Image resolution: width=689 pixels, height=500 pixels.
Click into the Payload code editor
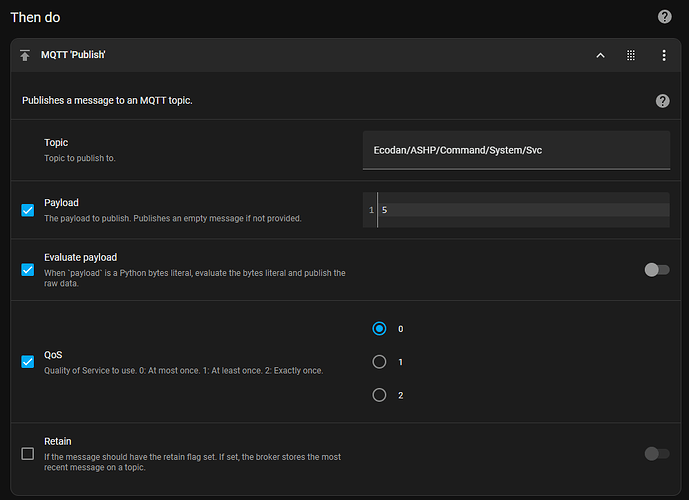[x=523, y=210]
